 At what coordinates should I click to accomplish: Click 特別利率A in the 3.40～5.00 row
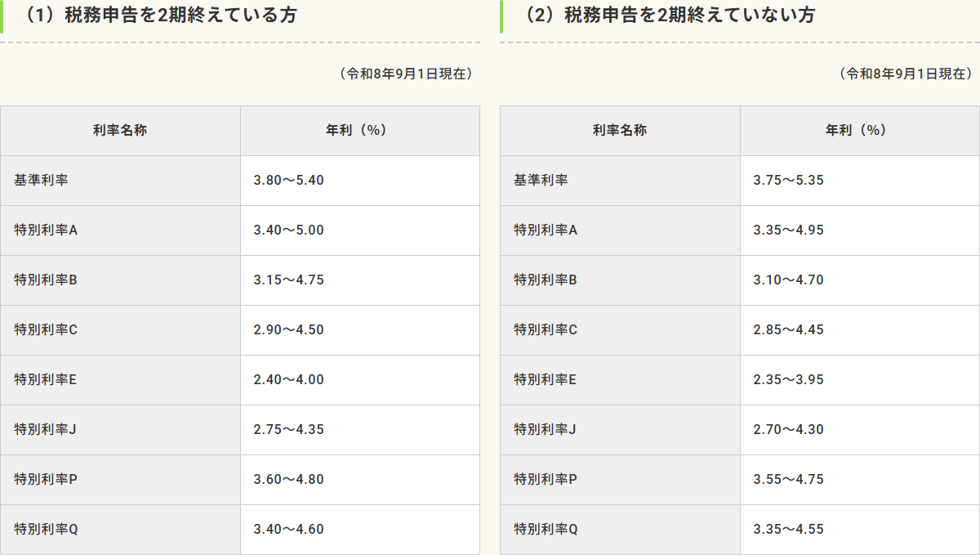[46, 230]
